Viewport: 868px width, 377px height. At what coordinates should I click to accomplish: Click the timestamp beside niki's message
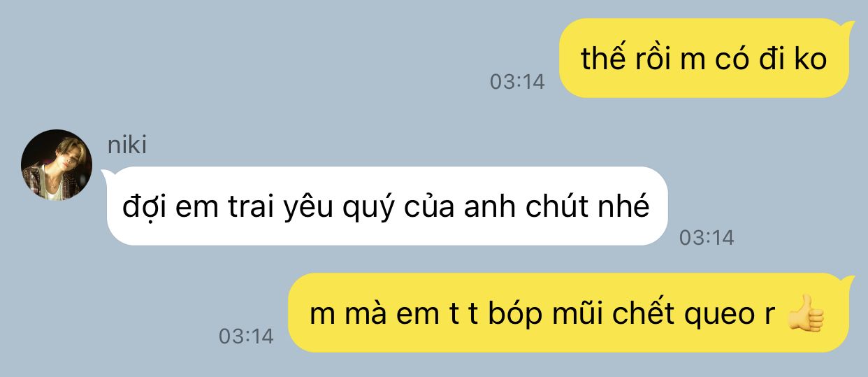pos(707,238)
